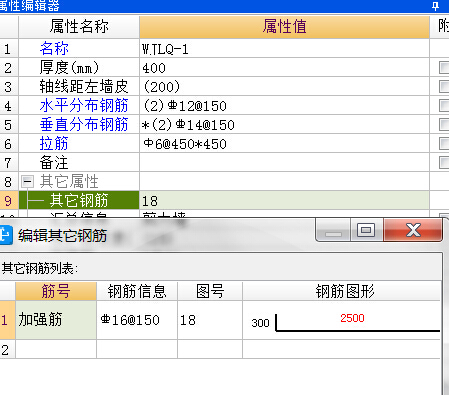Tick the checkbox in the 厚度(mm) row
Screen dimensions: 449x395
pyautogui.click(x=444, y=68)
